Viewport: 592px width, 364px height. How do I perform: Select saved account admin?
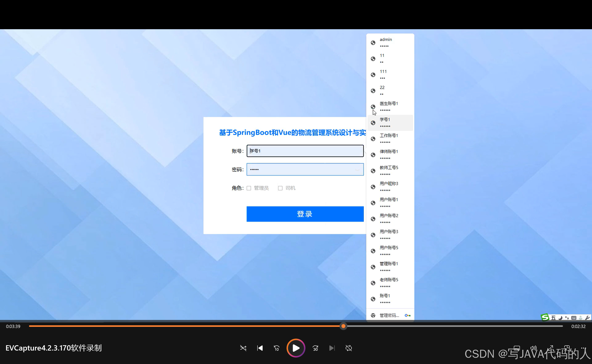click(390, 43)
